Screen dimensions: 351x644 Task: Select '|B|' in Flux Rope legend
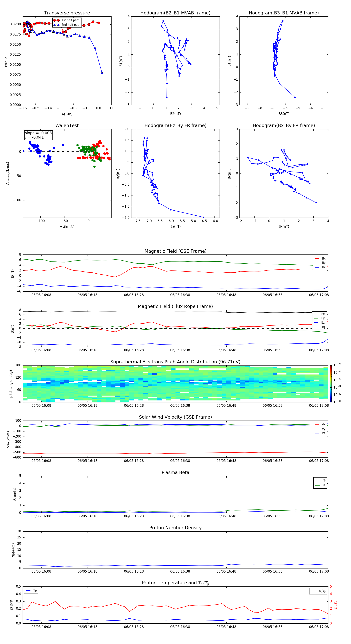tap(320, 327)
